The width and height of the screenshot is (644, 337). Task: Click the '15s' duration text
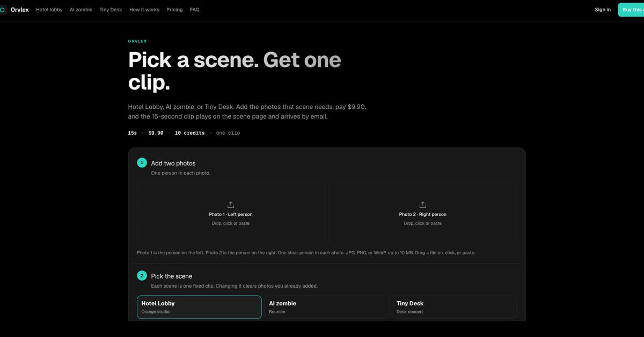point(132,133)
